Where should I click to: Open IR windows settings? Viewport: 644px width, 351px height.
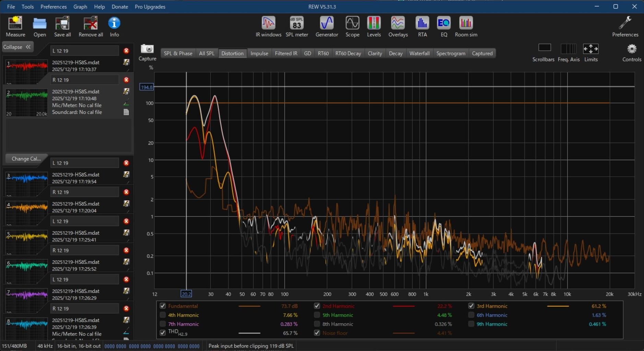268,26
